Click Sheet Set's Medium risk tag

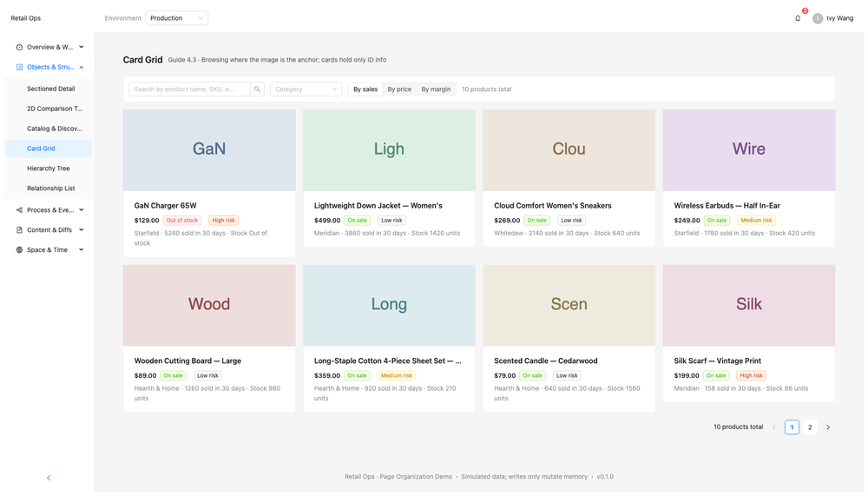click(x=397, y=376)
